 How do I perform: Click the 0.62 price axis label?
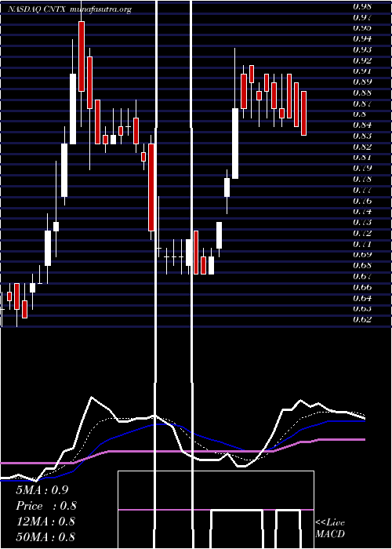362,319
